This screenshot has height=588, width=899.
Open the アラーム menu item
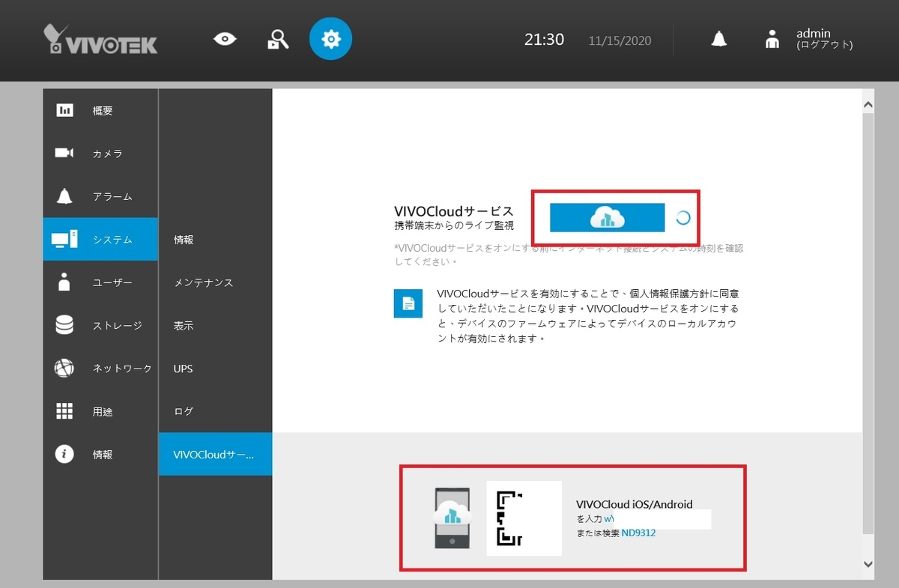pyautogui.click(x=100, y=196)
